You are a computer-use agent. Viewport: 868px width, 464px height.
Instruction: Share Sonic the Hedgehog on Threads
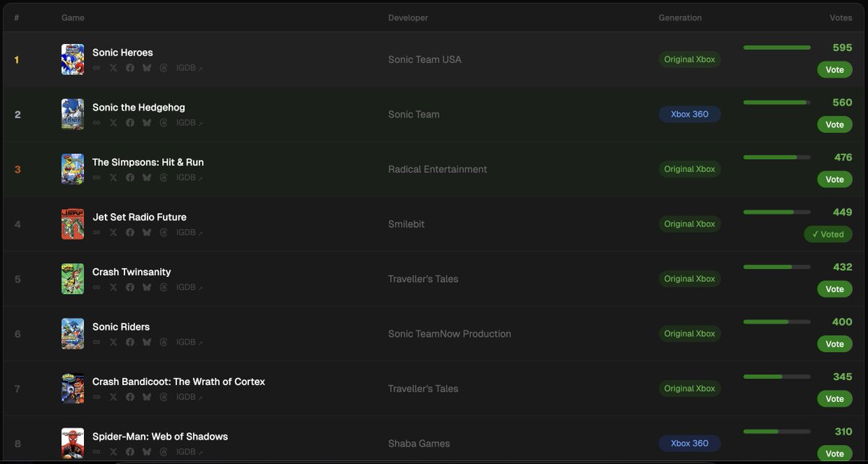163,123
